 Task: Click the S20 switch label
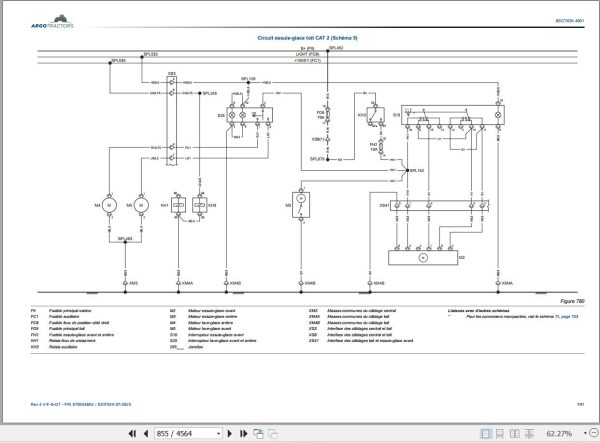[221, 115]
